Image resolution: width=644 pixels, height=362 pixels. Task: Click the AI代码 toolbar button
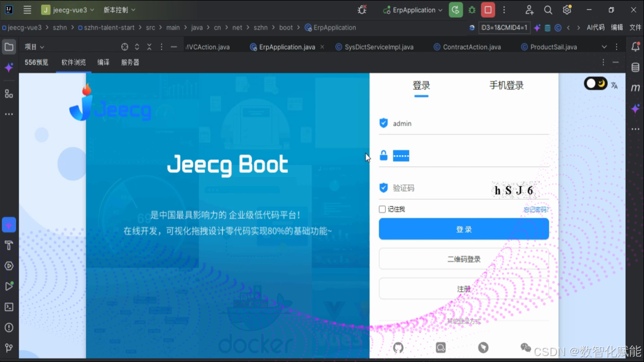tap(596, 27)
